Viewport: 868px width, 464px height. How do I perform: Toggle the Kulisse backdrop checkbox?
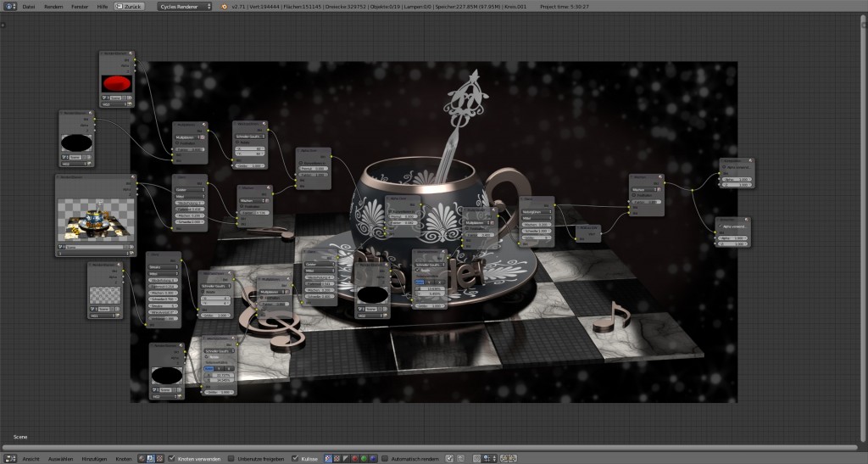click(295, 458)
